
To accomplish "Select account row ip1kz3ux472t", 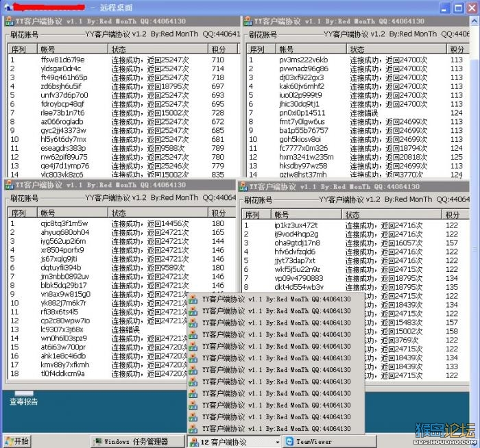I will tap(356, 225).
